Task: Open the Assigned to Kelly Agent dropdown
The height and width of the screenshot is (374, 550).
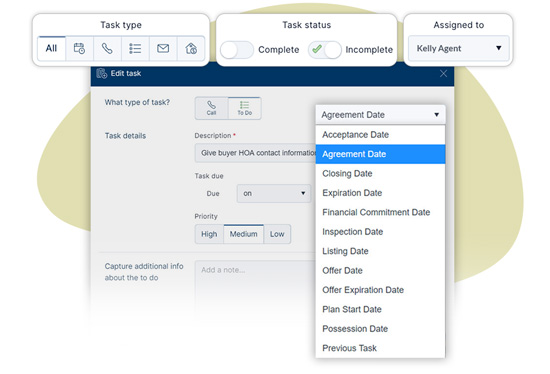Action: pos(458,48)
